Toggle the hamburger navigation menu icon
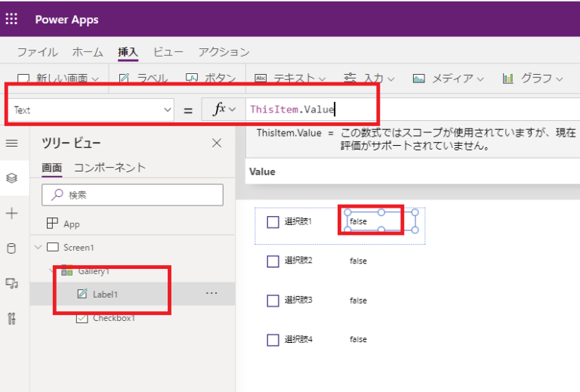This screenshot has width=580, height=392. 12,143
